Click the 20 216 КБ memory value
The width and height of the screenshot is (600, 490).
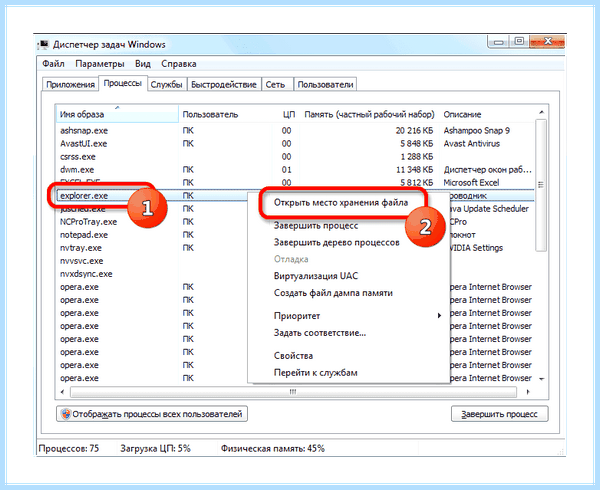(x=414, y=131)
